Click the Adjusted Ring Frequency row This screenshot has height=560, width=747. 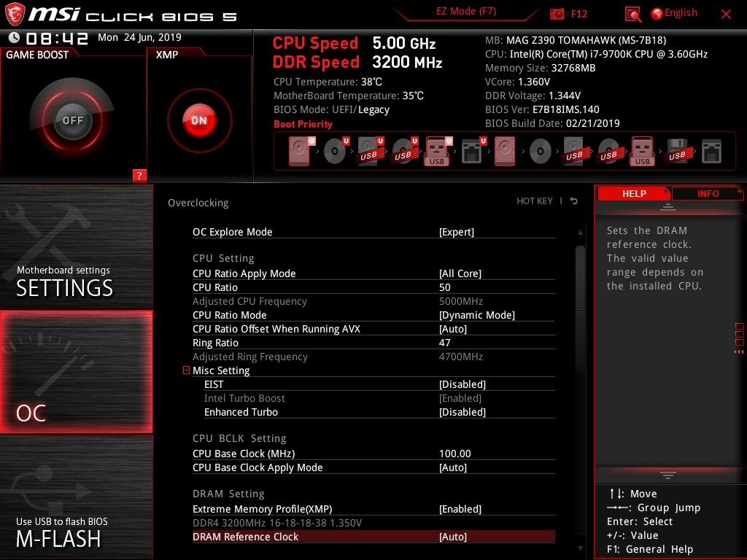tap(373, 357)
